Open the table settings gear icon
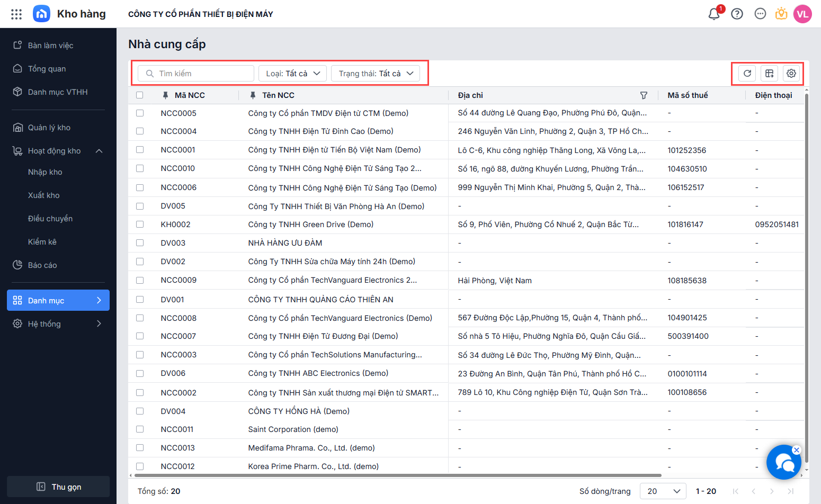 791,74
